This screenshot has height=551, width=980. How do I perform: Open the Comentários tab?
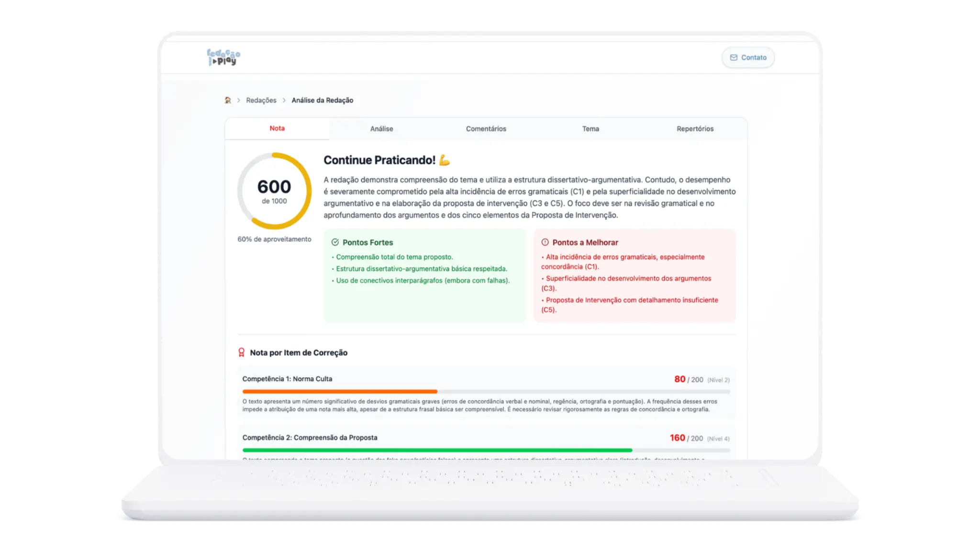[486, 129]
